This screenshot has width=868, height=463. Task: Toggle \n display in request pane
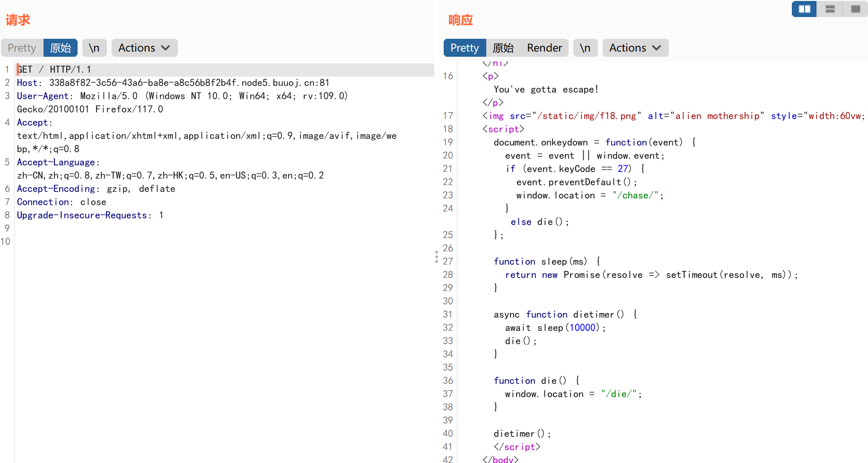point(94,48)
